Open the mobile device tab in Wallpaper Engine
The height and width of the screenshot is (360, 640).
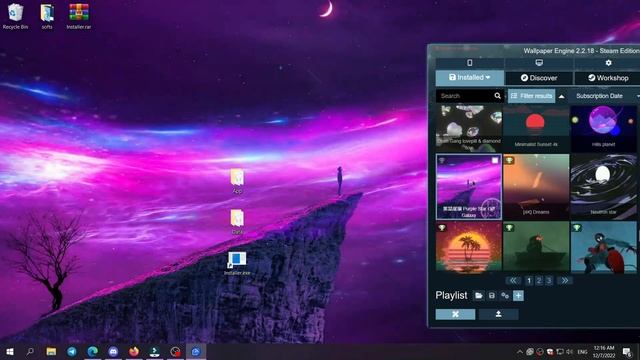(x=470, y=63)
